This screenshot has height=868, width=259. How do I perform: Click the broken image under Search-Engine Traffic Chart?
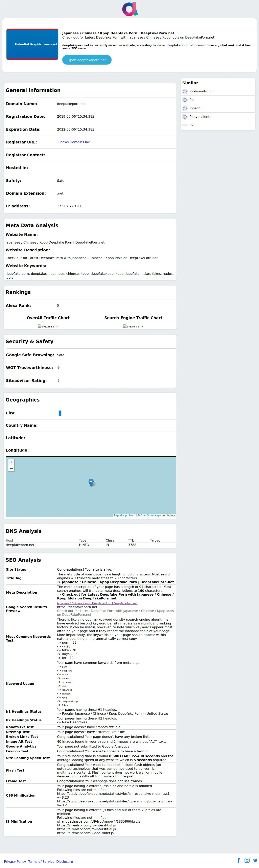pos(133,326)
